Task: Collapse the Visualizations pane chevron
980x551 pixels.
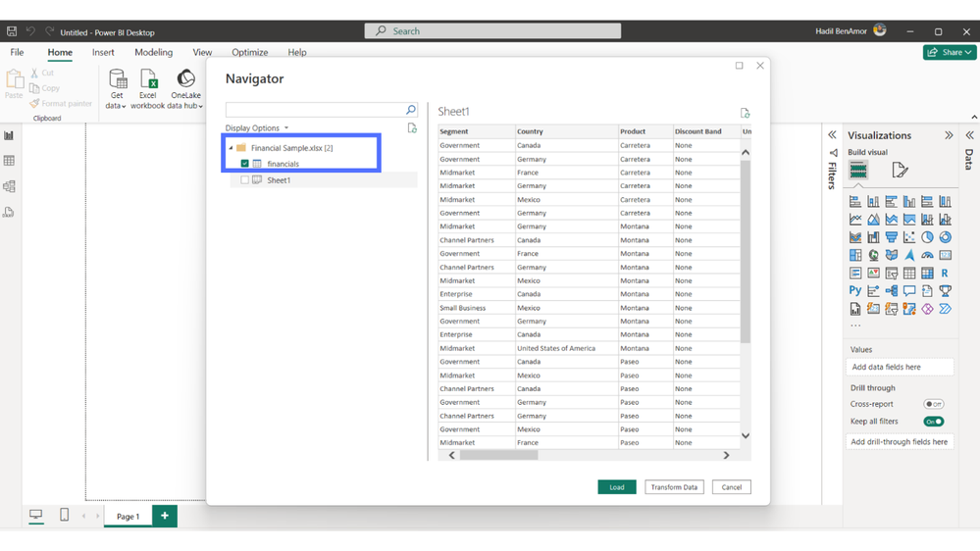Action: point(949,135)
